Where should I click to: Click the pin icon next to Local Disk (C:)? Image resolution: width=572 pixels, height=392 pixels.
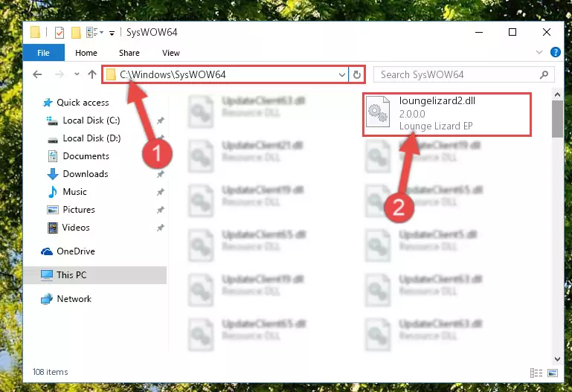pyautogui.click(x=160, y=121)
